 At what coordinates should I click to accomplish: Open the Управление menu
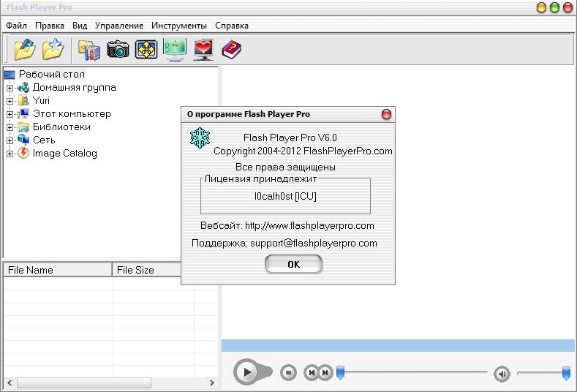(119, 26)
